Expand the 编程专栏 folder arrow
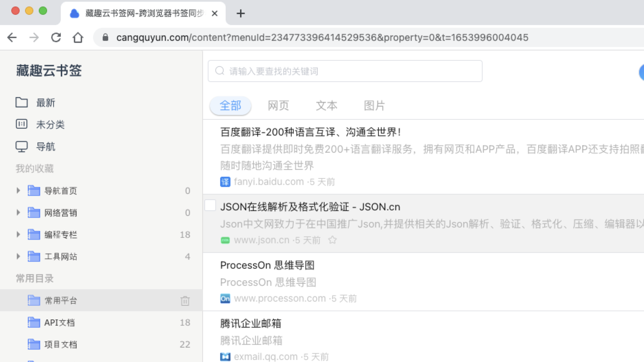This screenshot has height=362, width=644. pyautogui.click(x=18, y=234)
